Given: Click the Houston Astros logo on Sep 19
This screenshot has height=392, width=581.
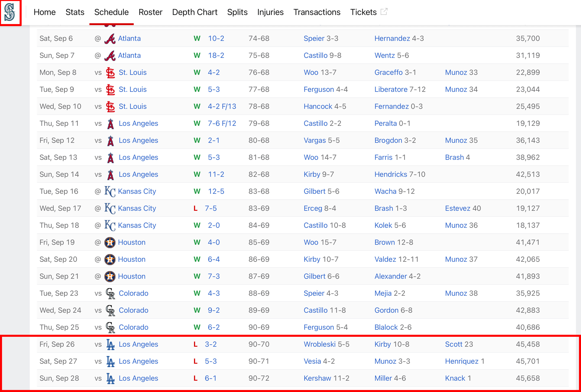Looking at the screenshot, I should point(110,243).
